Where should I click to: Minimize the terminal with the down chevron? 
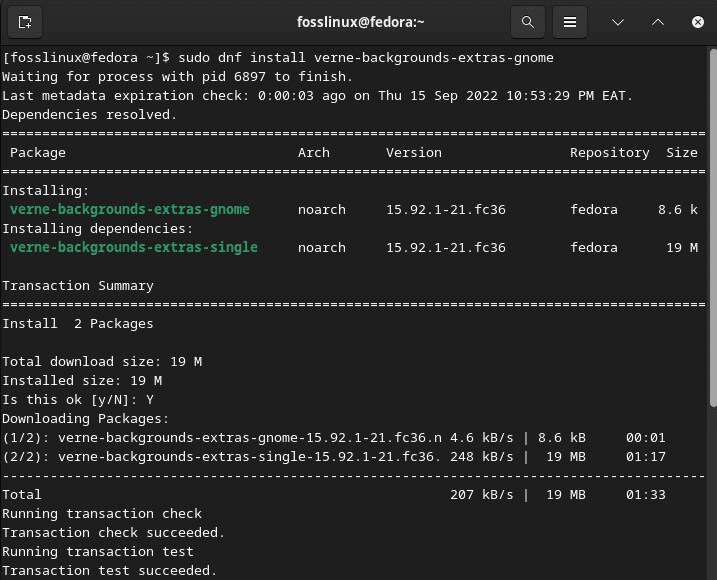click(x=618, y=22)
